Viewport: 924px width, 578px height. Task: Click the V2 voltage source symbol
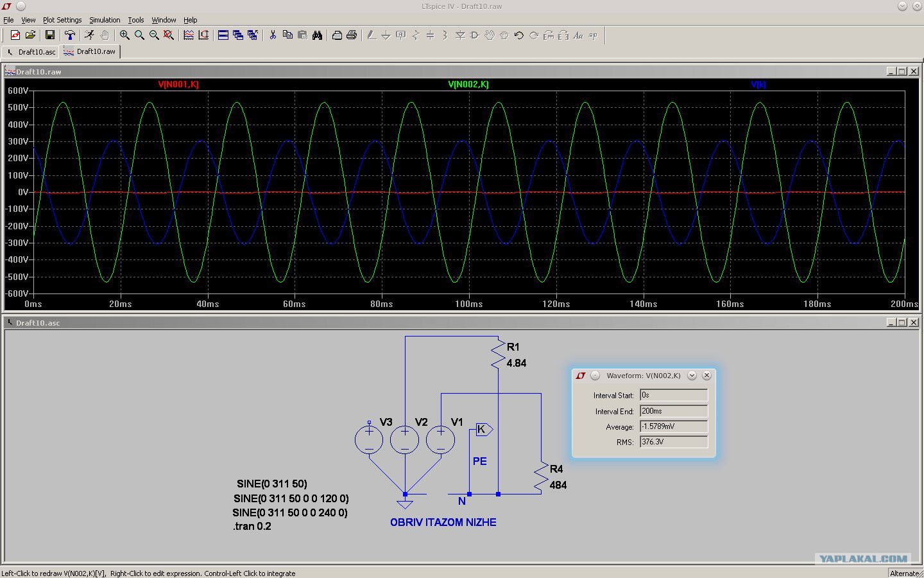pos(405,439)
